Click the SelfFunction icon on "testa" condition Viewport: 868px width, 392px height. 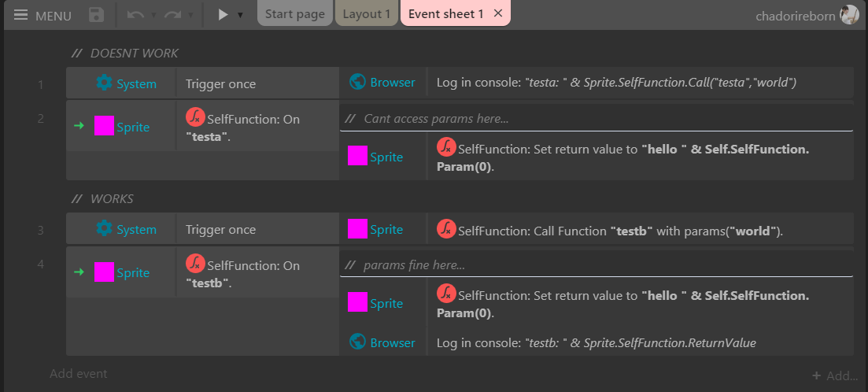tap(195, 118)
